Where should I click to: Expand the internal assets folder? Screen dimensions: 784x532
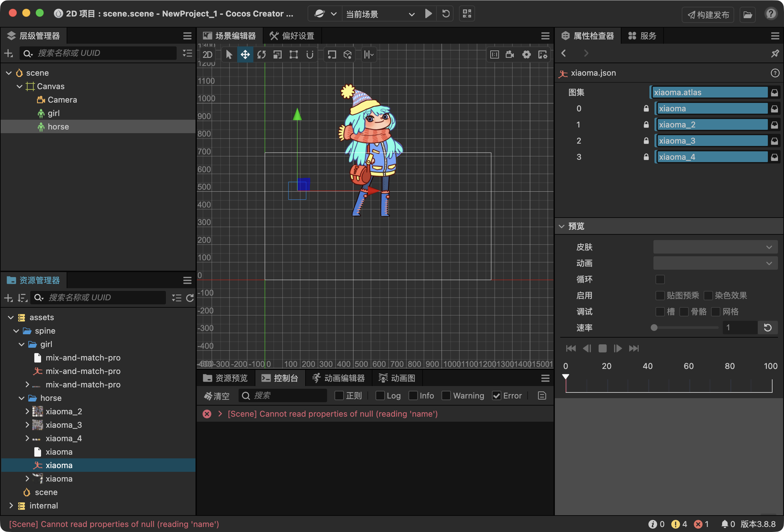[11, 505]
